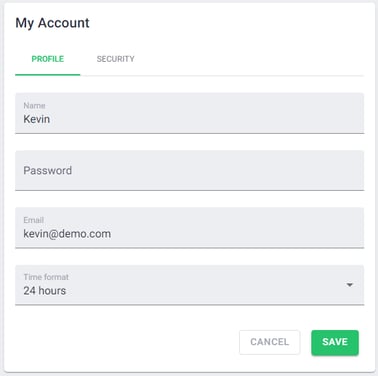
Task: Switch to the Security tab
Action: coord(115,59)
